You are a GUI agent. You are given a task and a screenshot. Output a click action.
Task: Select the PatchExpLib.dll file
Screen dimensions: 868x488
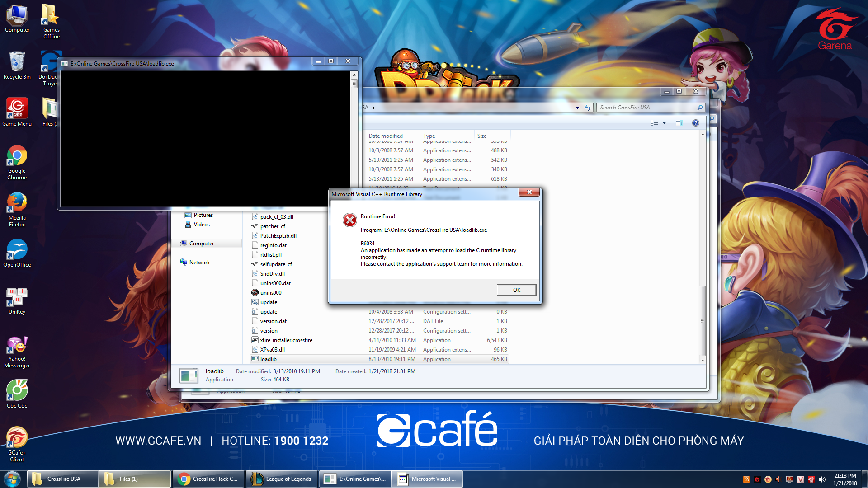pyautogui.click(x=278, y=236)
